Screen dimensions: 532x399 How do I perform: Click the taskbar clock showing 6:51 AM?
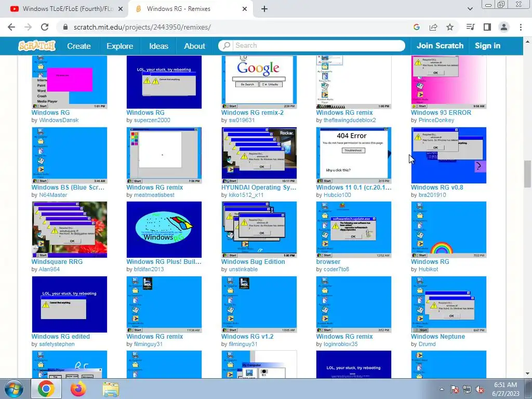[505, 389]
